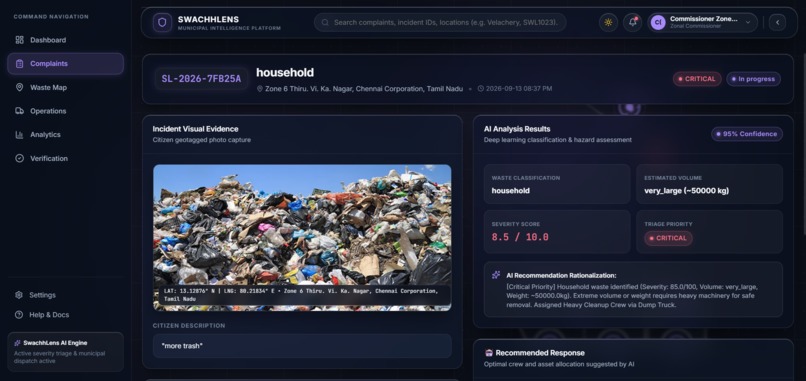Click the SwachhLens shield logo
This screenshot has width=806, height=381.
162,23
